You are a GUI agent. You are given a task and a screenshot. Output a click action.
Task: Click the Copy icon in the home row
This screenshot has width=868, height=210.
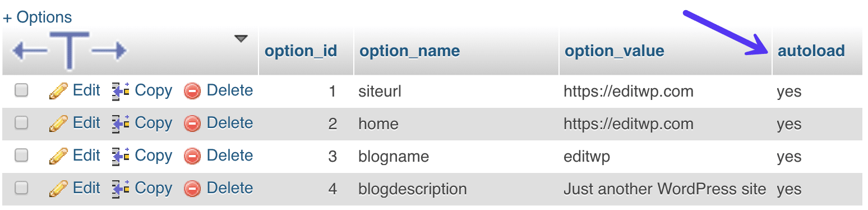tap(121, 124)
